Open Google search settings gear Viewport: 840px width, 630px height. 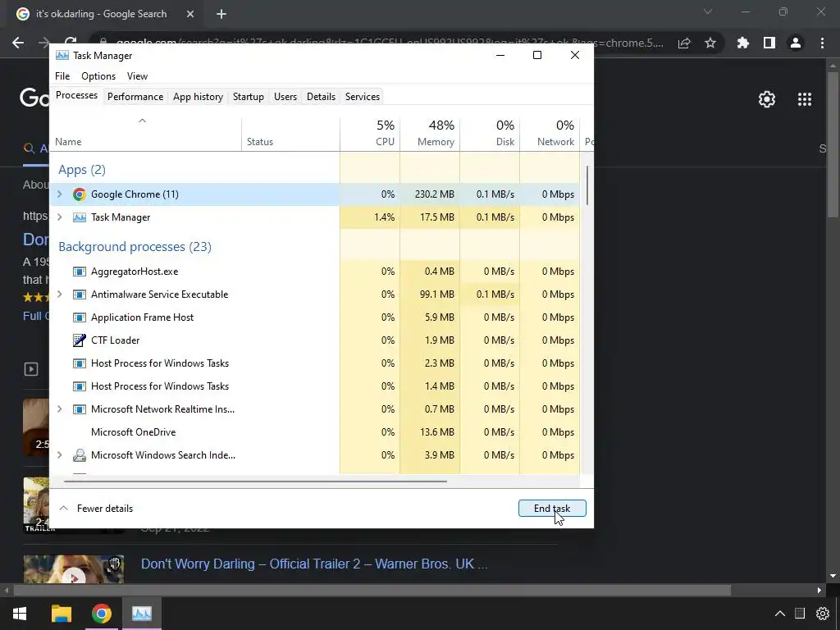pos(767,99)
